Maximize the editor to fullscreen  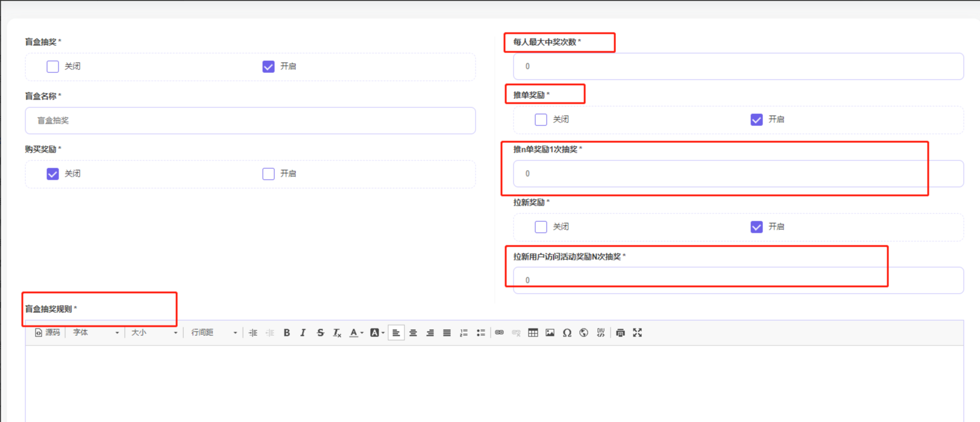point(637,333)
